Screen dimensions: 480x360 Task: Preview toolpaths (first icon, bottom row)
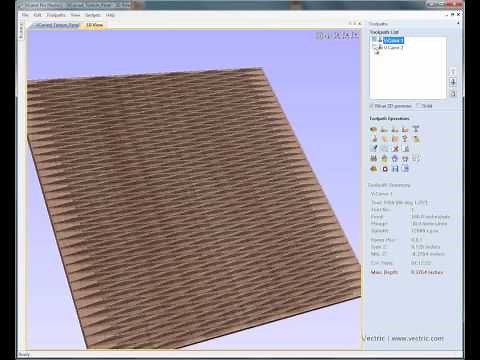pyautogui.click(x=374, y=169)
